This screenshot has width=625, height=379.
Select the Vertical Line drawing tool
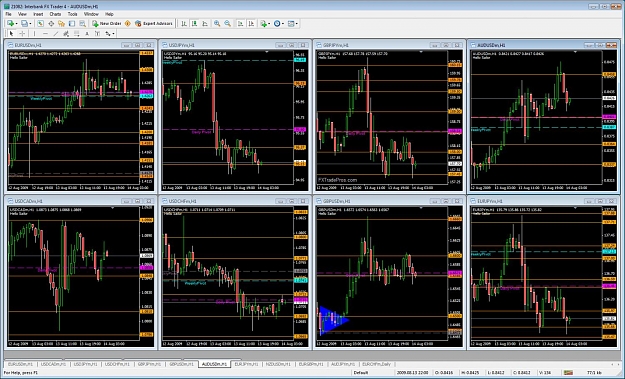pos(35,33)
